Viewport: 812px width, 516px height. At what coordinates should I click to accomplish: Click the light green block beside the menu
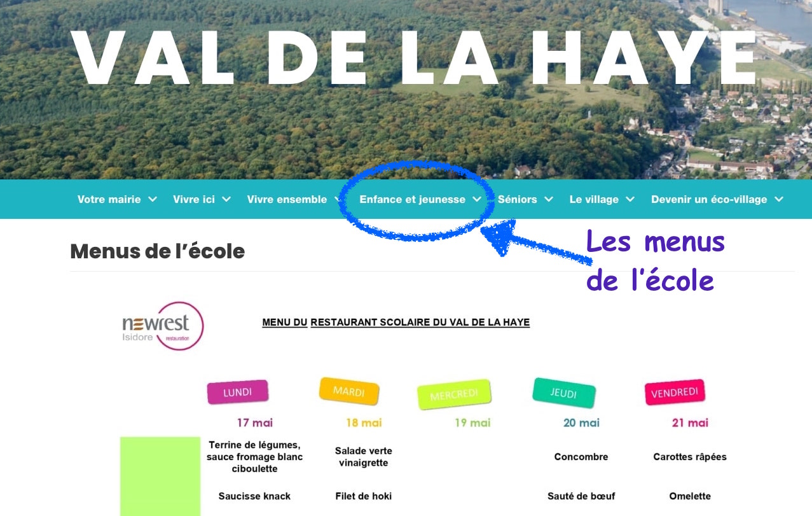[160, 476]
